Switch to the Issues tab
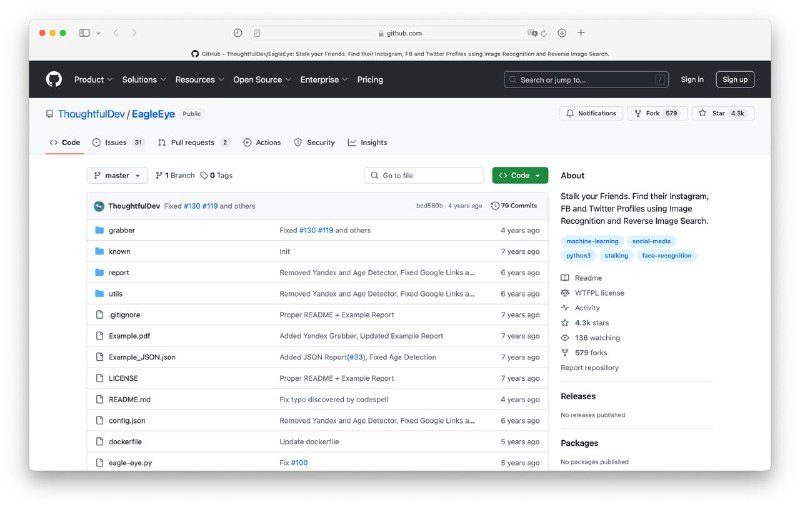 tap(118, 143)
